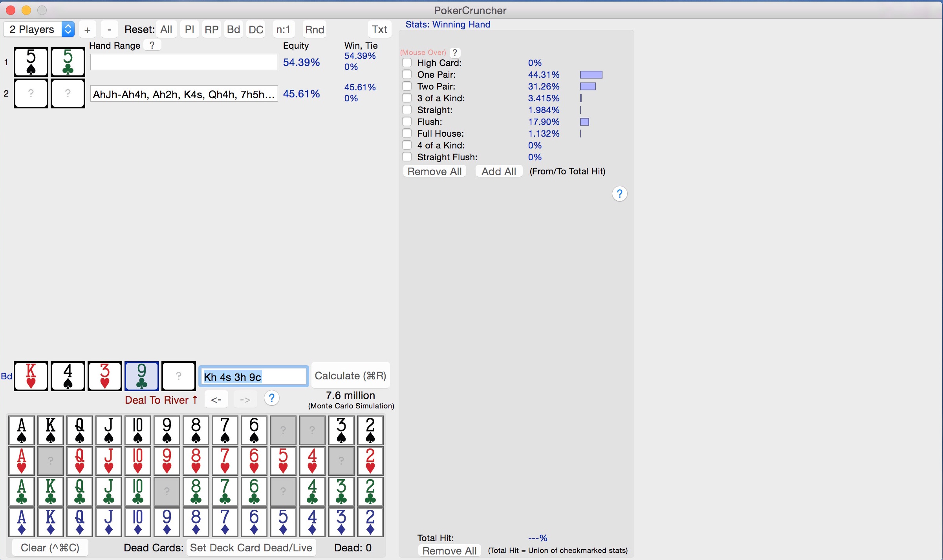Click Deal To River link

(x=161, y=400)
